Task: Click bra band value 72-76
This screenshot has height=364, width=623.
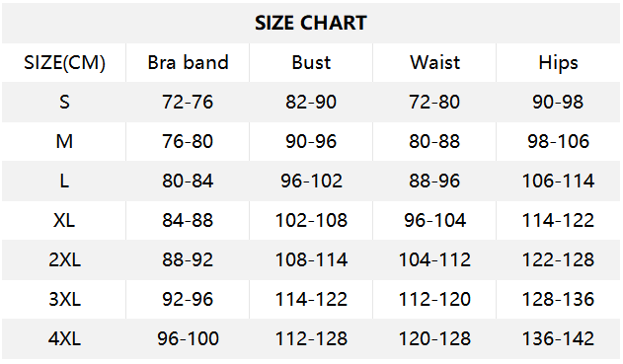Action: [x=188, y=102]
